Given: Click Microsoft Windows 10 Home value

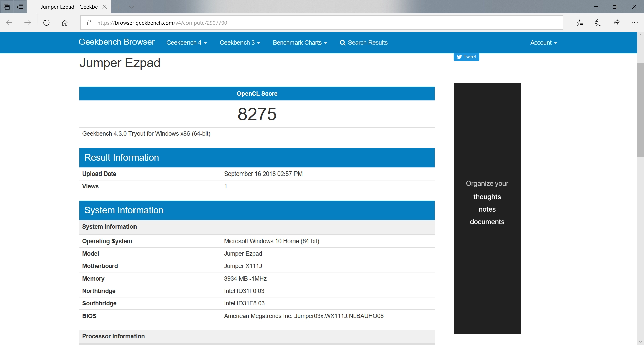Looking at the screenshot, I should 272,241.
